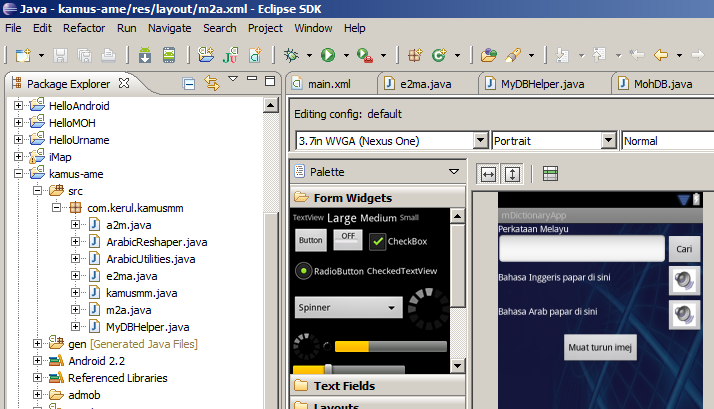Open the 3.7in WVGA device dropdown
Viewport: 714px width, 409px height.
tap(392, 141)
